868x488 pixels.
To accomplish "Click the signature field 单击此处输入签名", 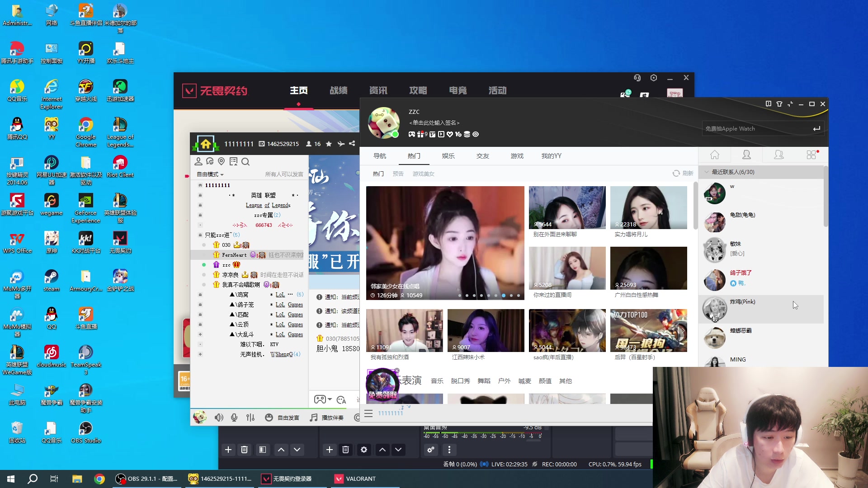I will click(434, 123).
